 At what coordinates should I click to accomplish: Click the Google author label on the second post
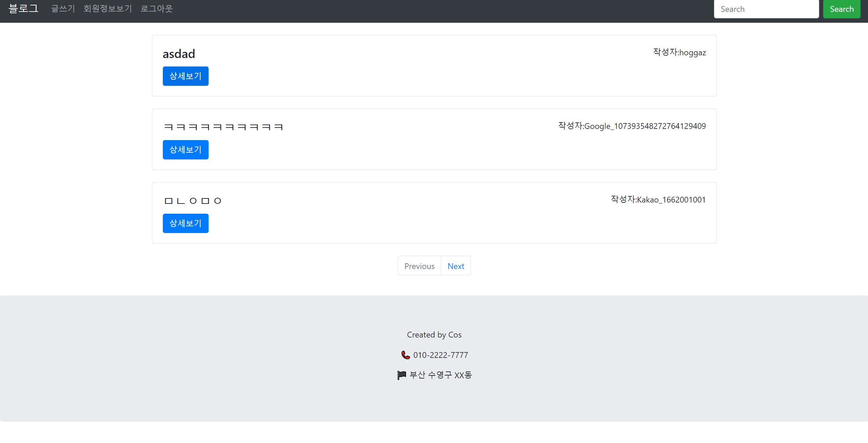click(632, 126)
